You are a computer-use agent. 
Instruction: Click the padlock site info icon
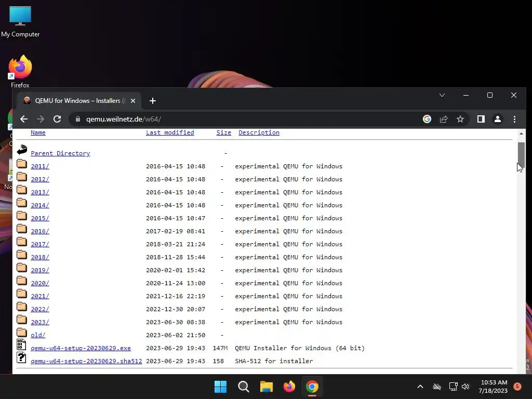tap(78, 119)
